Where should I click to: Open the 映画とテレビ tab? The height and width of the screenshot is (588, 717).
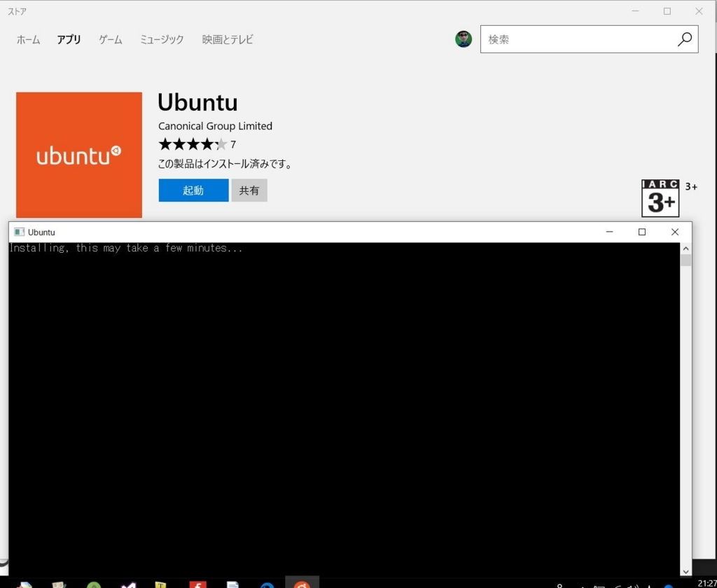pyautogui.click(x=228, y=40)
